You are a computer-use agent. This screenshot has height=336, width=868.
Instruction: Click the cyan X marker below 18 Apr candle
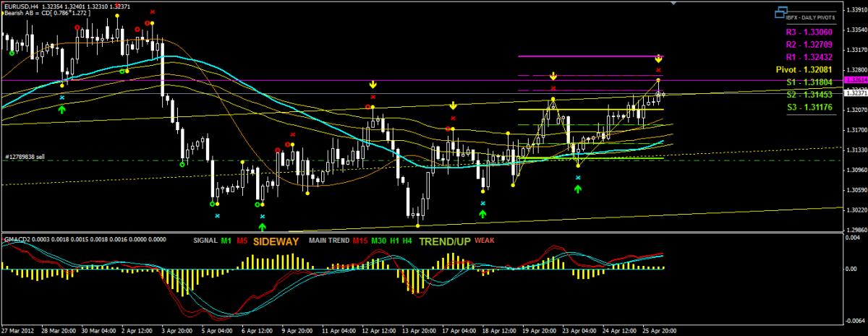tap(482, 203)
